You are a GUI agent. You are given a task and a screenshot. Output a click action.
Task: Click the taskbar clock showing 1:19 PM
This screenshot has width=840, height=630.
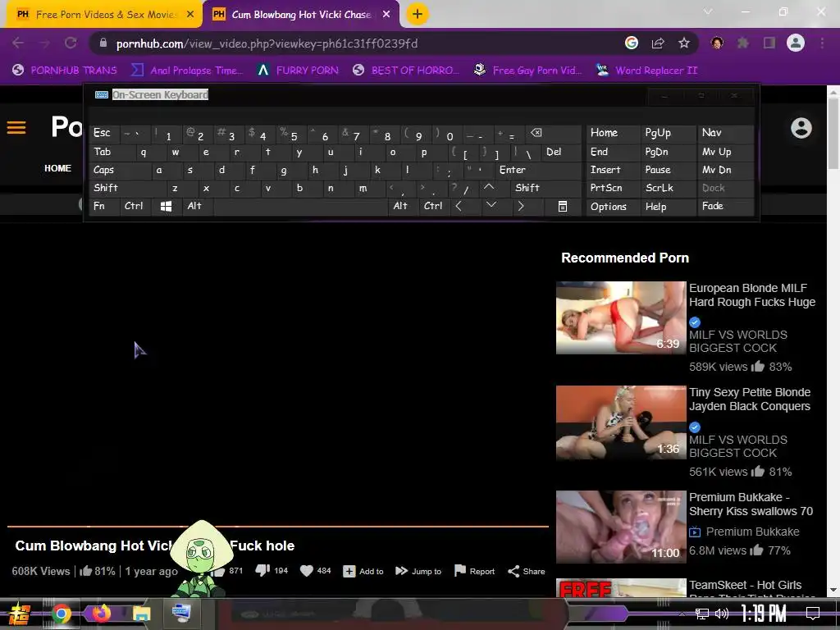(764, 614)
